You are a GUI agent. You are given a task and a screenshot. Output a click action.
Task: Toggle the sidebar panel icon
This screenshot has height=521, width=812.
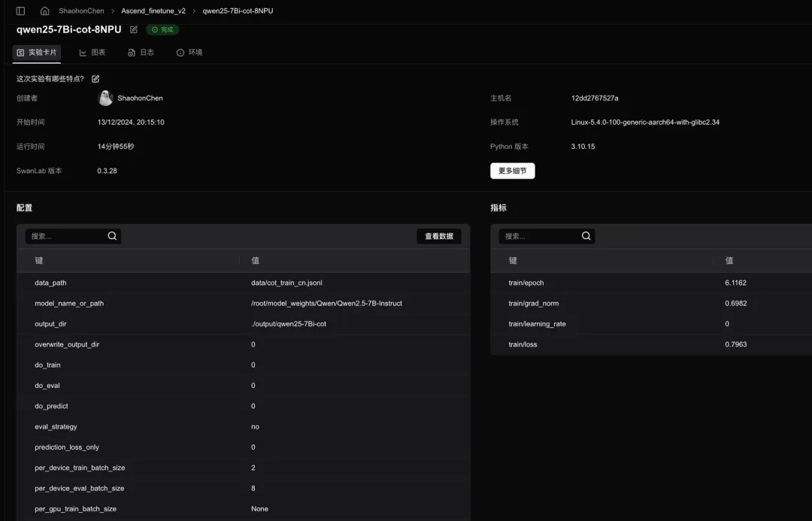(21, 11)
